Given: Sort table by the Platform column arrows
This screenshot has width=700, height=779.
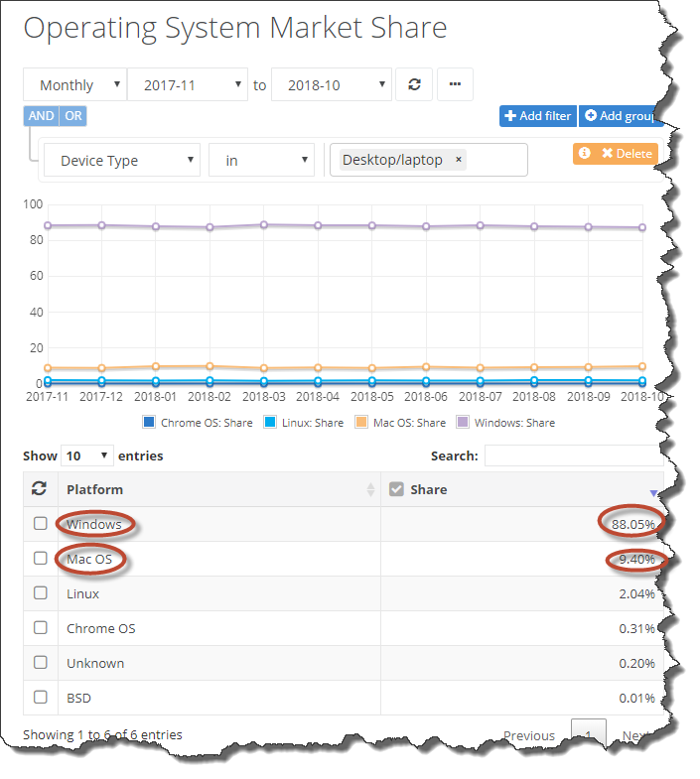Looking at the screenshot, I should (x=370, y=489).
